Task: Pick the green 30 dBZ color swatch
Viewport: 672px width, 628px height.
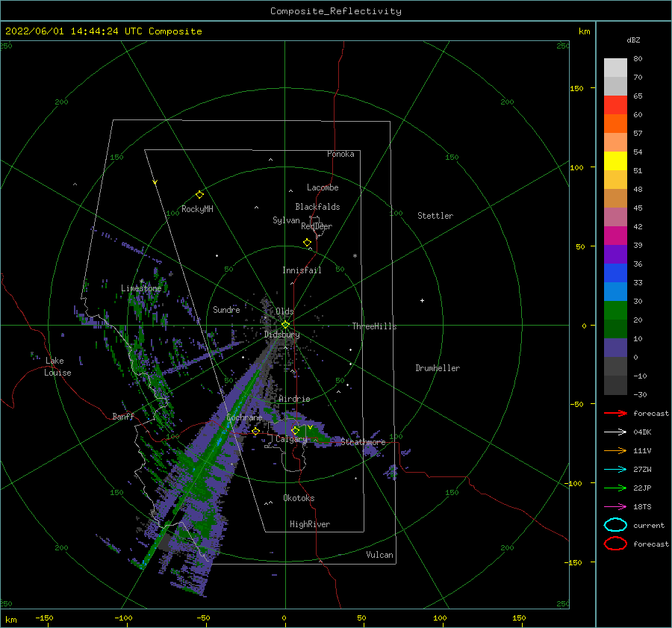Action: 615,310
